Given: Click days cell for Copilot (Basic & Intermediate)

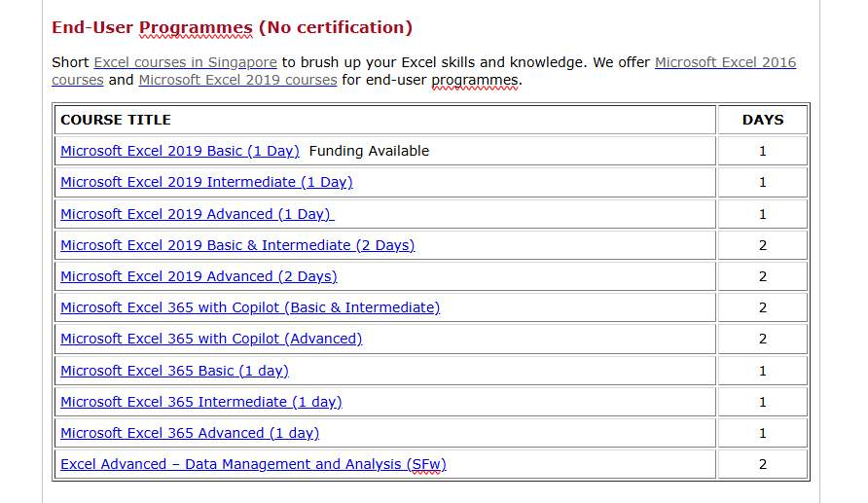Looking at the screenshot, I should tap(763, 307).
